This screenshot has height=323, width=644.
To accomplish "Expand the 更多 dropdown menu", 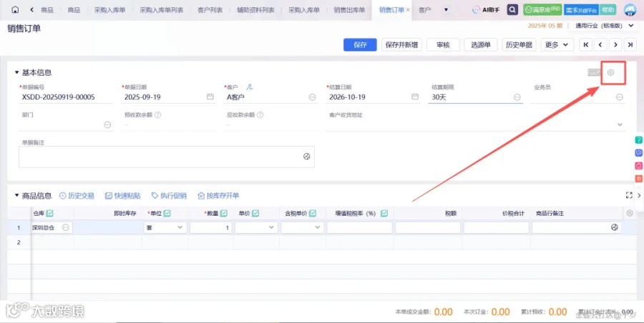I will pyautogui.click(x=557, y=45).
